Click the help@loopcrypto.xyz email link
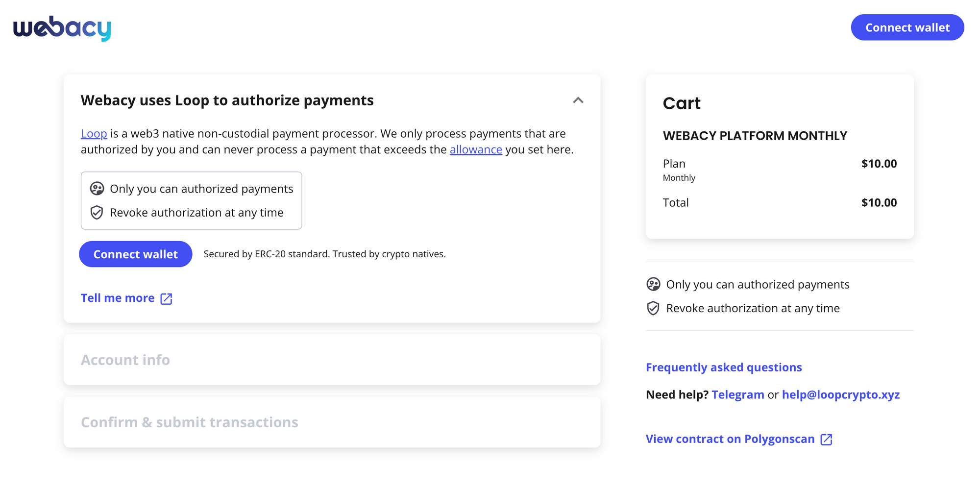 tap(841, 395)
